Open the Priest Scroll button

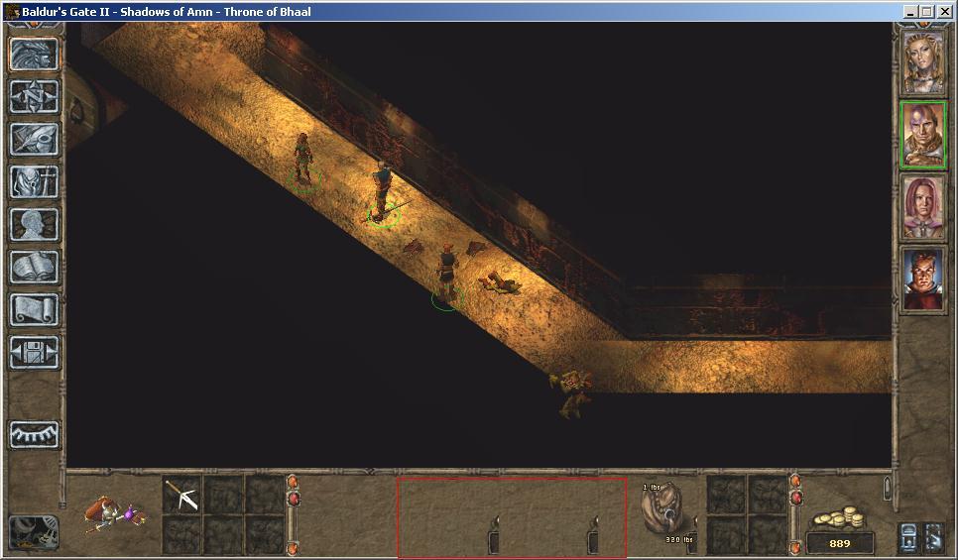click(x=34, y=310)
